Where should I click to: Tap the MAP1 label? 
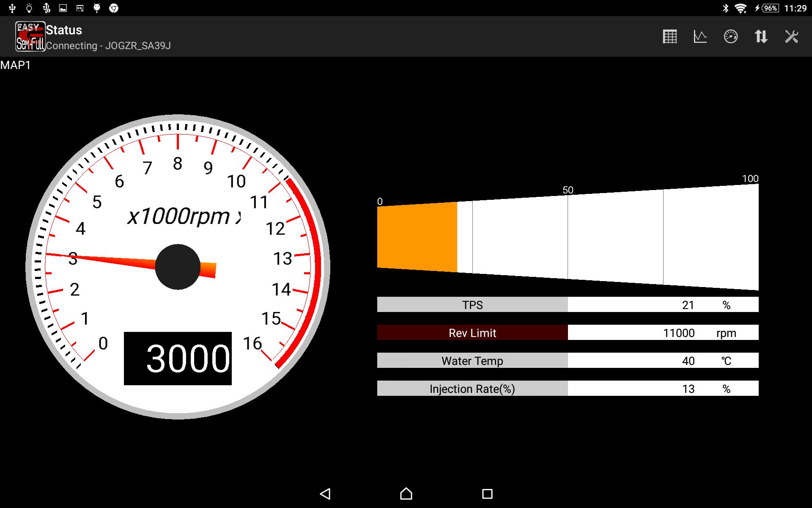coord(15,65)
